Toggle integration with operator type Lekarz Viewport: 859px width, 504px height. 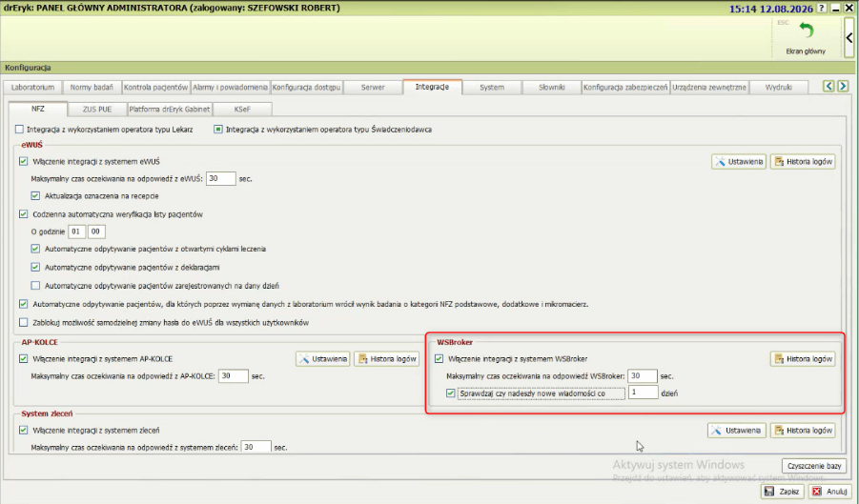[x=20, y=130]
